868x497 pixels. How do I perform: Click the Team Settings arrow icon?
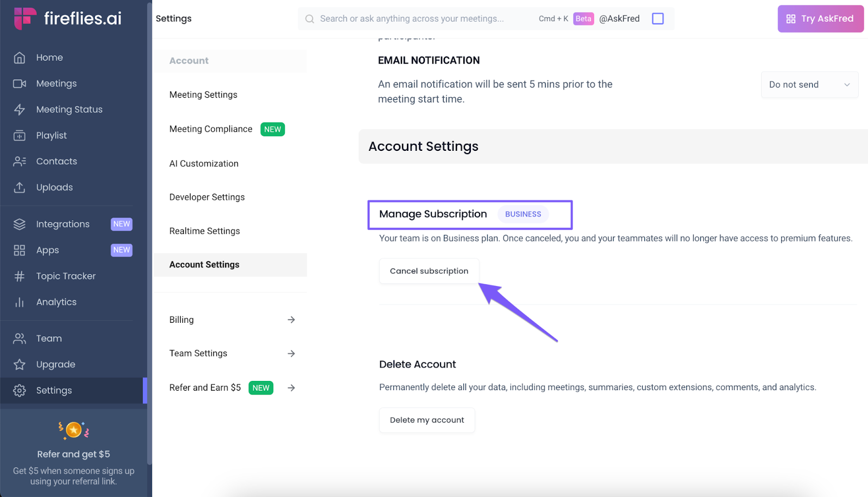[291, 354]
